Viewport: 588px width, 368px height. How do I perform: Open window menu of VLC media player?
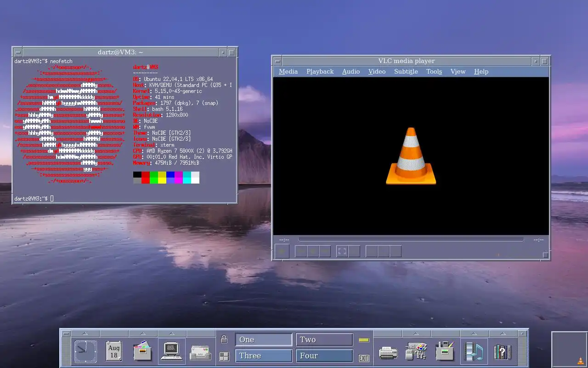click(277, 61)
